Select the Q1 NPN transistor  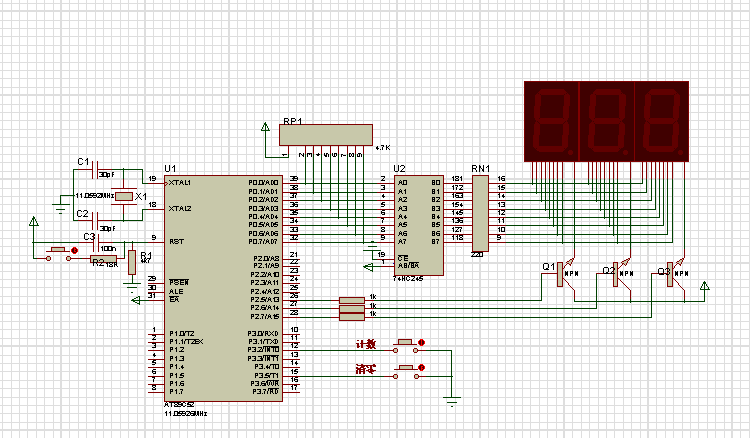pyautogui.click(x=567, y=274)
